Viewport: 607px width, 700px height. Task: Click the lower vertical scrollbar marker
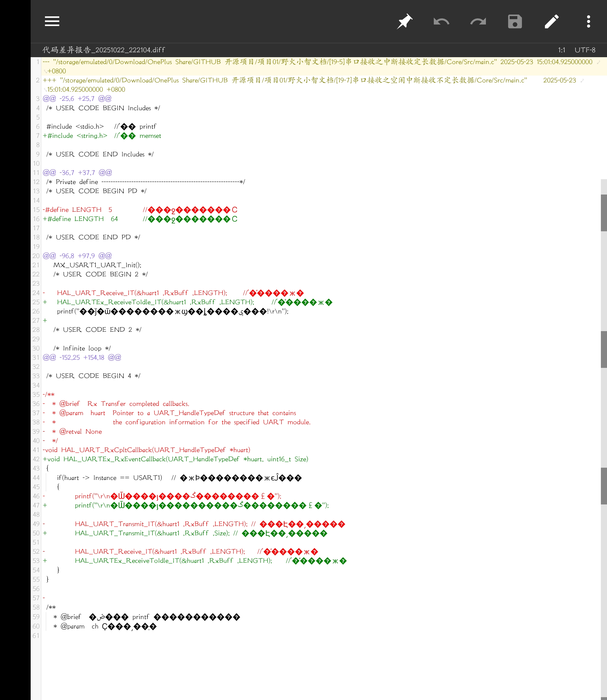pos(604,486)
